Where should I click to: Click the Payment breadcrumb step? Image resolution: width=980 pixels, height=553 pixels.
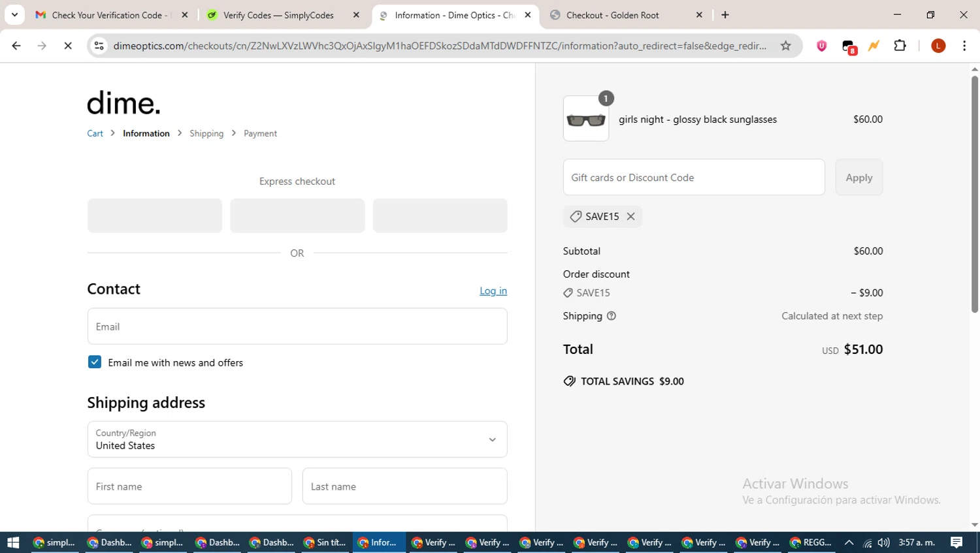point(260,133)
